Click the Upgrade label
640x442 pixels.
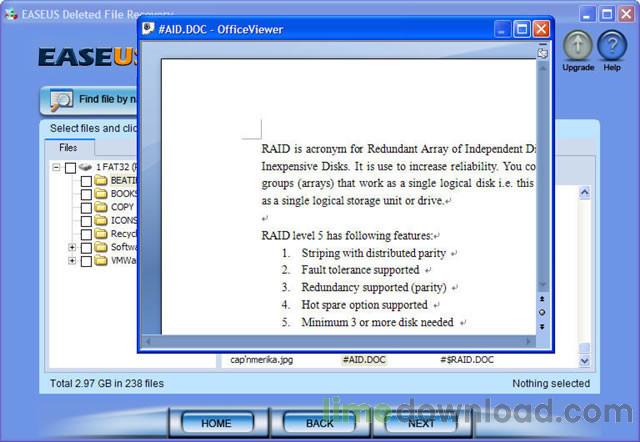coord(578,67)
